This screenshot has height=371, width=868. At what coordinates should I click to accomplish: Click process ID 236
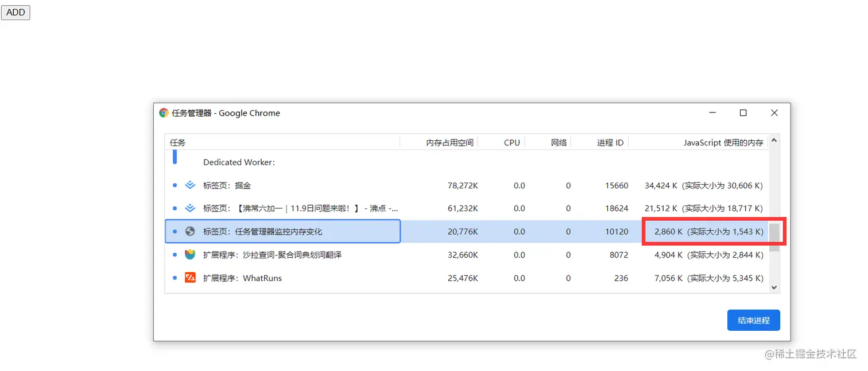[x=621, y=278]
